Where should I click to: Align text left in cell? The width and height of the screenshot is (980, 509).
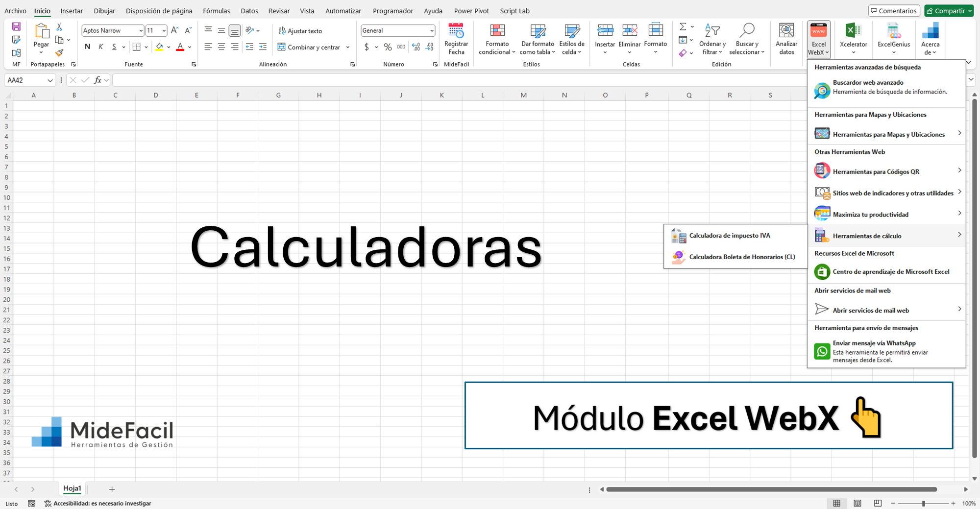click(x=208, y=47)
